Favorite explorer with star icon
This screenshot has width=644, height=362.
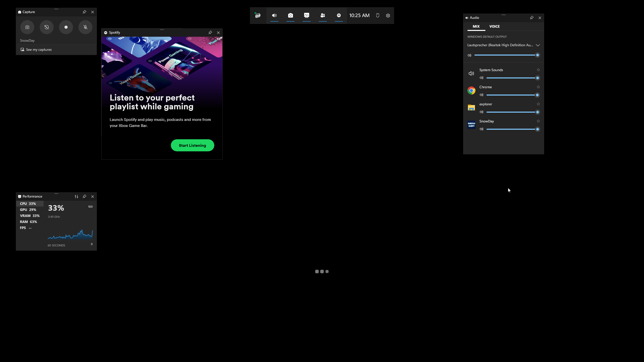click(538, 104)
